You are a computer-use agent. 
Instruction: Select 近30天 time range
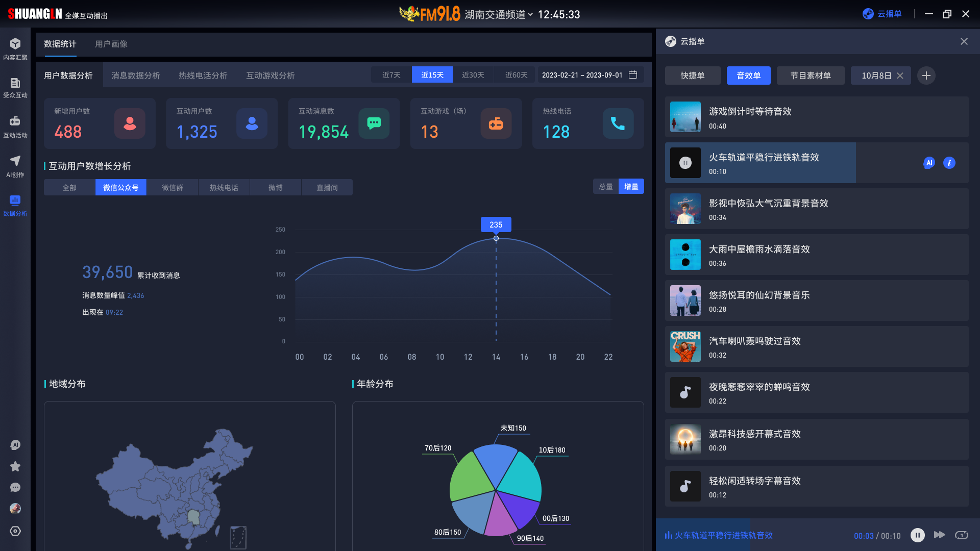pos(473,75)
